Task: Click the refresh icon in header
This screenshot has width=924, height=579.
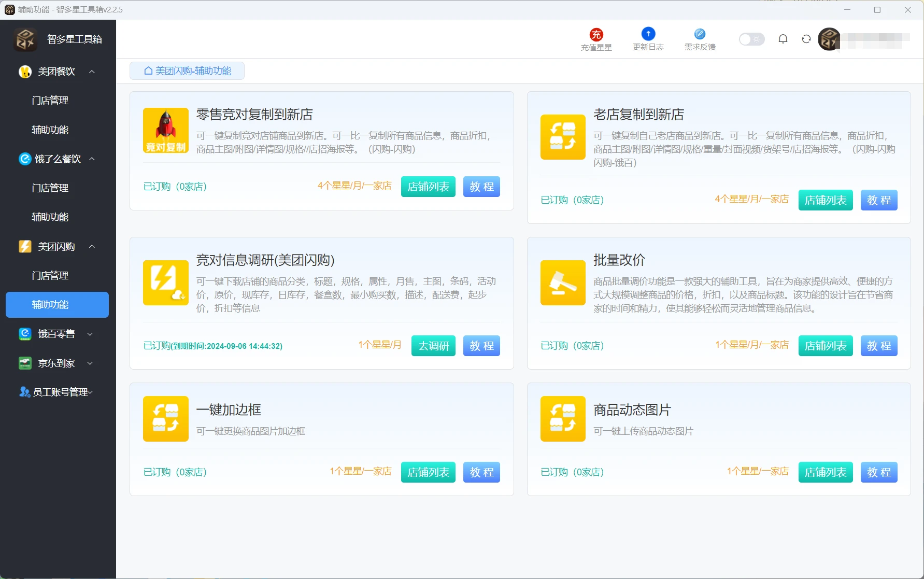Action: tap(806, 39)
